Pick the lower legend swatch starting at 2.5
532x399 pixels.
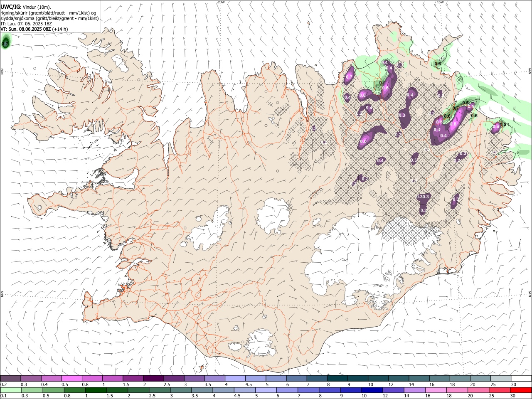159,390
